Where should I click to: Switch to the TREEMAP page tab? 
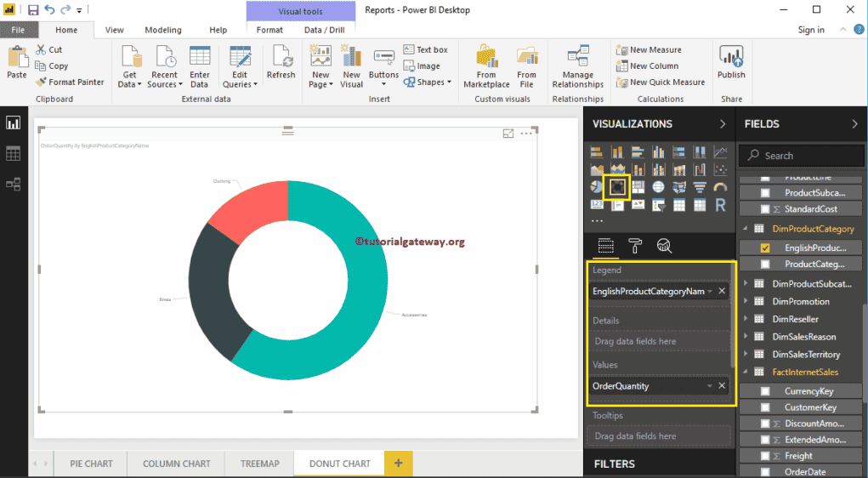click(x=259, y=464)
